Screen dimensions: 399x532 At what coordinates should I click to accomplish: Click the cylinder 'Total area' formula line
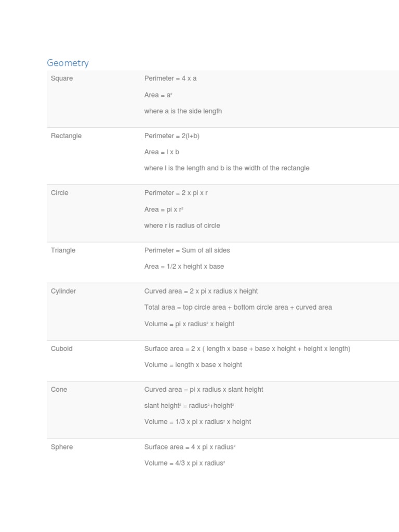pos(238,308)
